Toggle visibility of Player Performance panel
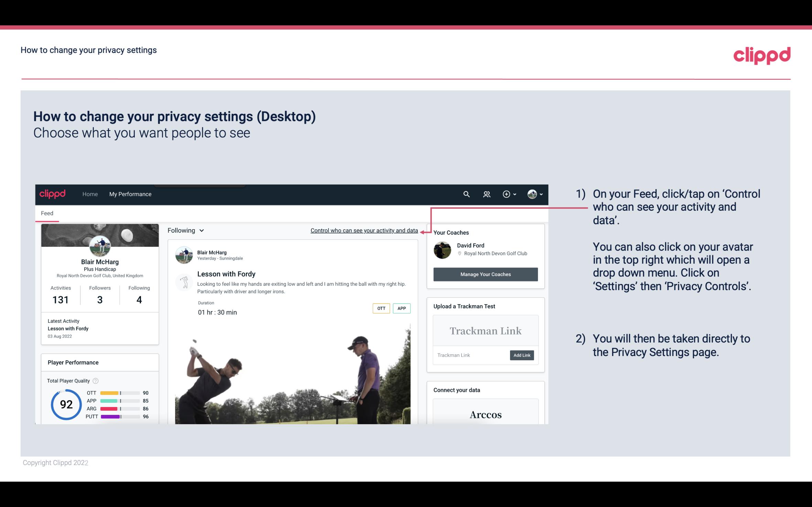 (73, 362)
